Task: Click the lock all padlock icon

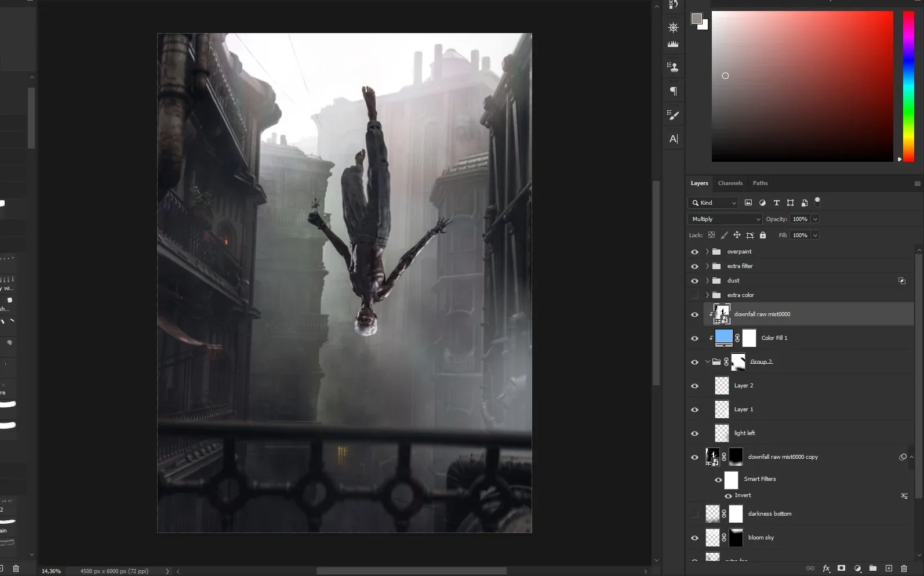Action: pos(763,235)
